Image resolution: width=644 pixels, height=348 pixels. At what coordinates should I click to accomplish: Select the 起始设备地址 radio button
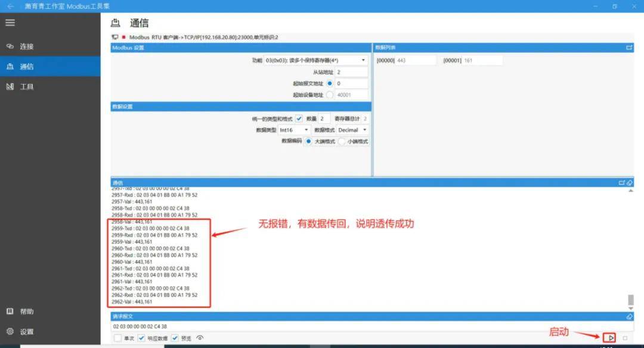330,95
